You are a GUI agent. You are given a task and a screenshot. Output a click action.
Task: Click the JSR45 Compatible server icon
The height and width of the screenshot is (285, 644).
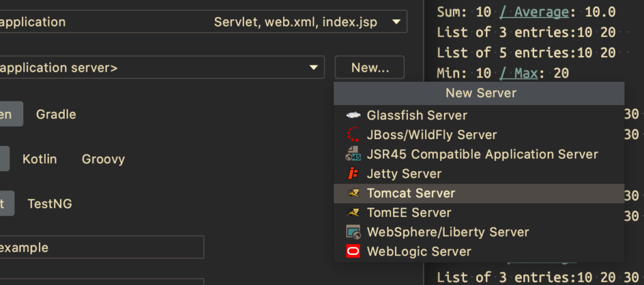tap(353, 154)
